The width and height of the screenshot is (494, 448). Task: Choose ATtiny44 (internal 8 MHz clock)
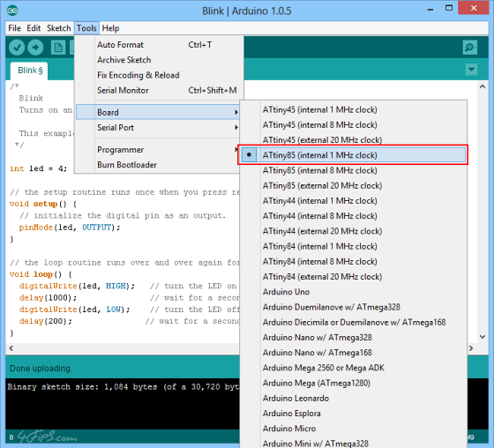click(353, 216)
